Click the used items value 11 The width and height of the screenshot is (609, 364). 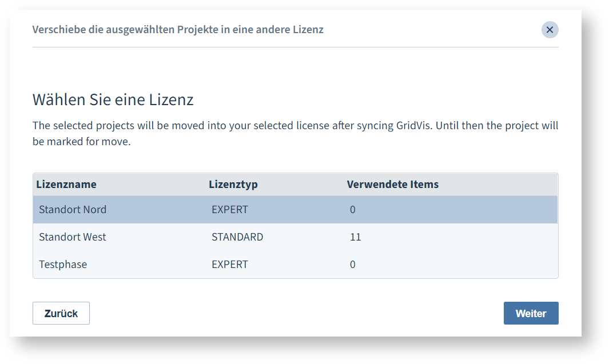(x=355, y=237)
